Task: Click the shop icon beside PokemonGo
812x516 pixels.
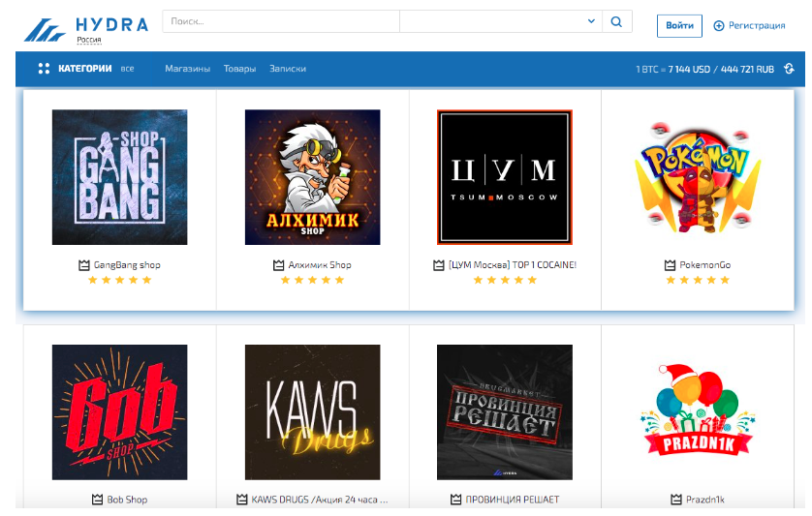Action: [670, 265]
